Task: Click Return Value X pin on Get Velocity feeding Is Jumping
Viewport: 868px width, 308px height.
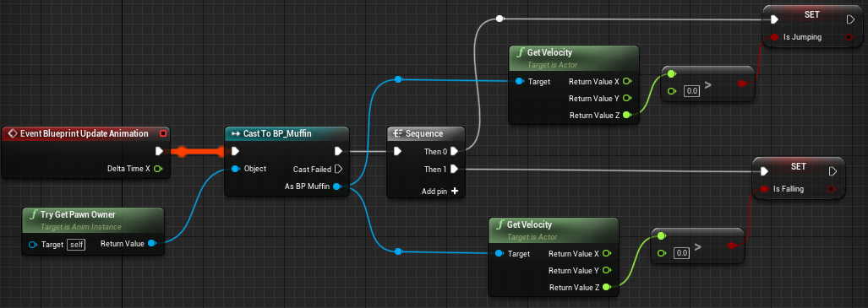Action: pos(626,81)
